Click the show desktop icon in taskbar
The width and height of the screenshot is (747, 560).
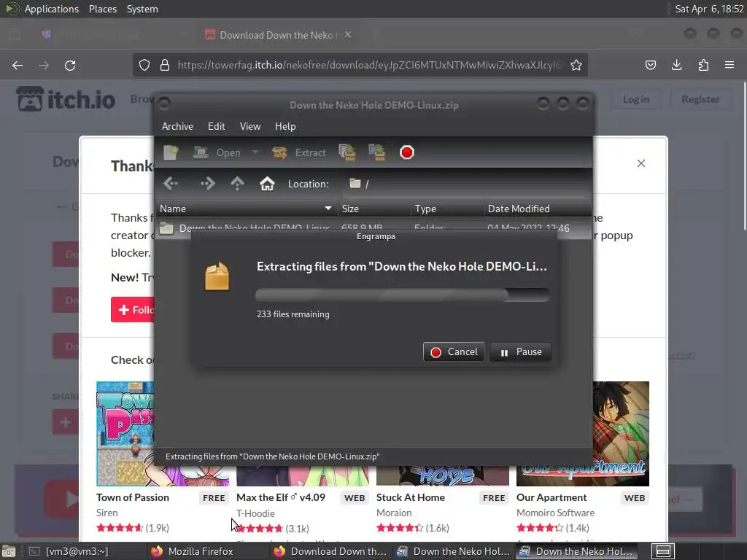point(9,551)
